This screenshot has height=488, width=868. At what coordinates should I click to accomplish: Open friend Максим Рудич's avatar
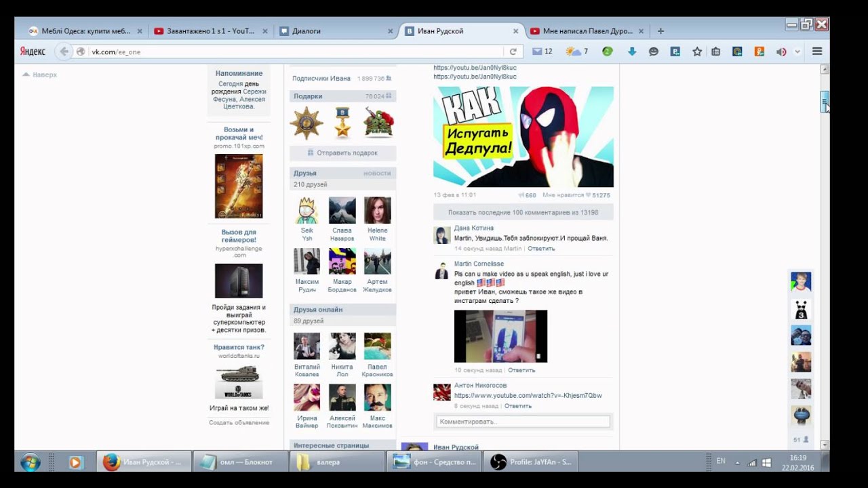click(x=307, y=261)
